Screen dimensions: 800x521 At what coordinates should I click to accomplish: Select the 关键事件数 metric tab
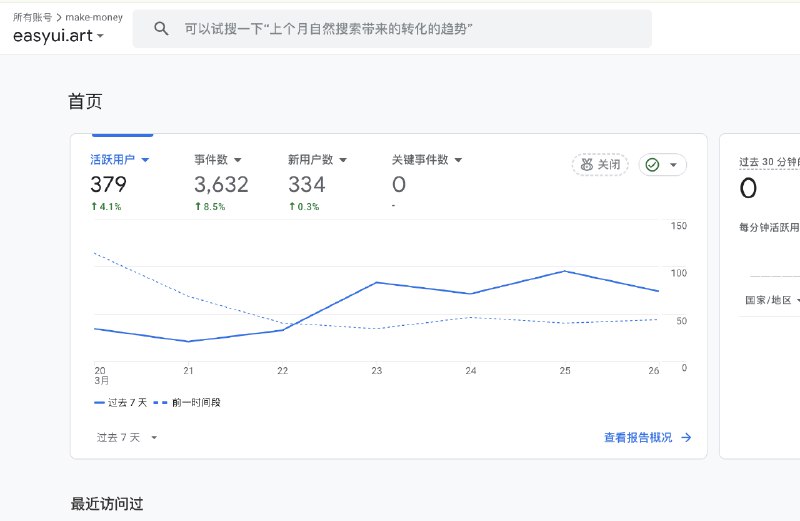tap(420, 160)
